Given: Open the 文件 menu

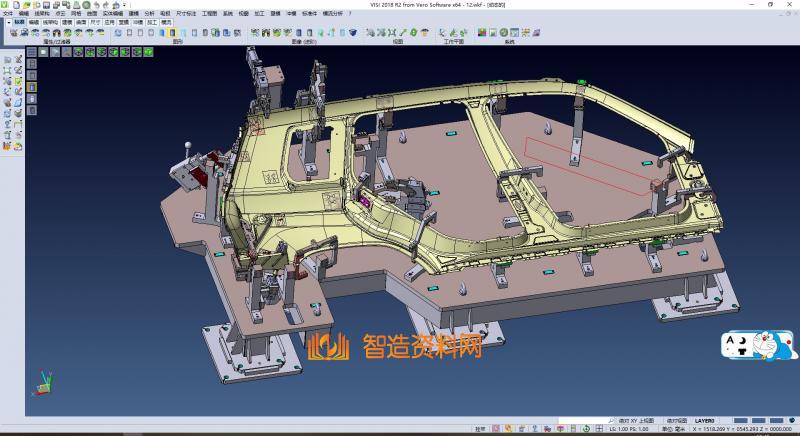Looking at the screenshot, I should pyautogui.click(x=7, y=13).
